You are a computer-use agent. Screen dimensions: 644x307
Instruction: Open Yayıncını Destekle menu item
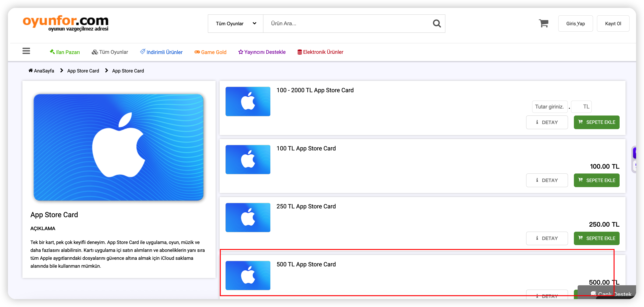click(262, 52)
